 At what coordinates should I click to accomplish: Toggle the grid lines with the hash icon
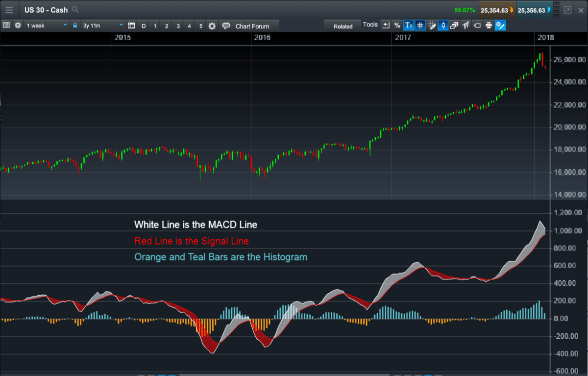(x=420, y=25)
